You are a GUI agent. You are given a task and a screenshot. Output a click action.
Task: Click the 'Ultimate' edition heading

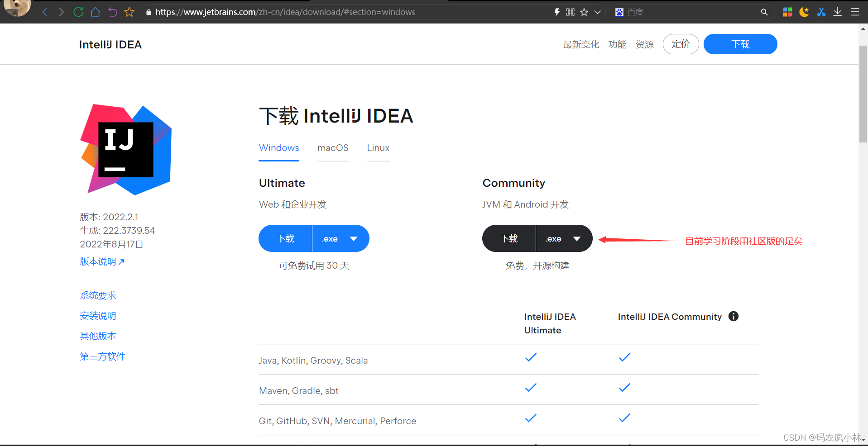(282, 183)
